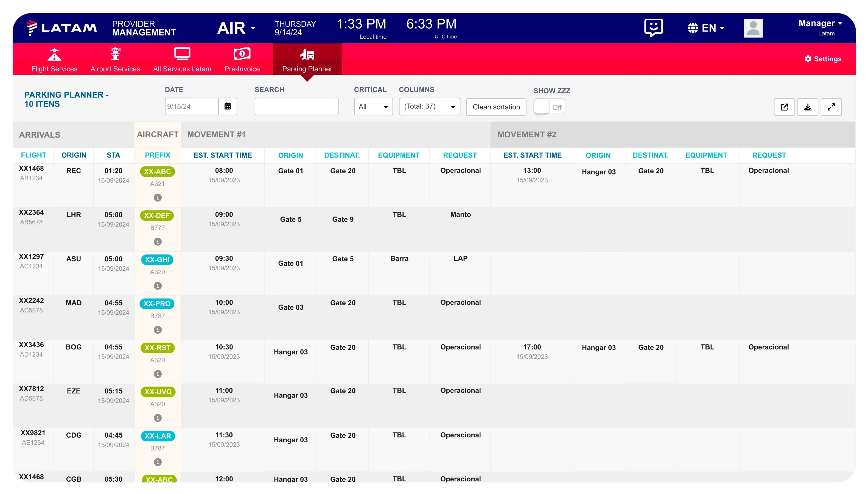This screenshot has height=494, width=868.
Task: Click the CDG origin cell
Action: (74, 435)
